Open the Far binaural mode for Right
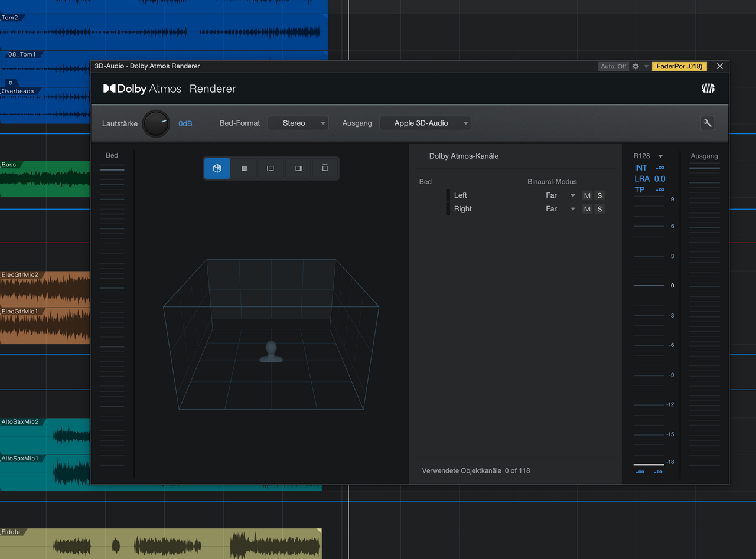 (x=560, y=209)
